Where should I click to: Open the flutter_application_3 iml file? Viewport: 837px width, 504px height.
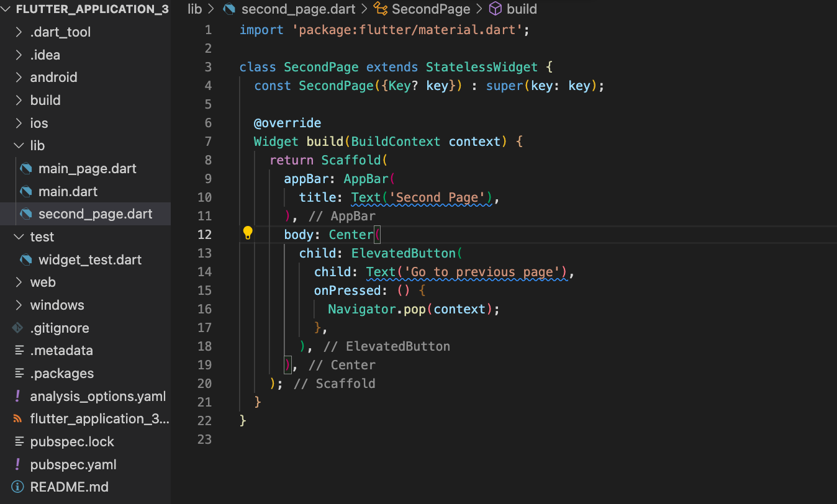click(x=99, y=419)
